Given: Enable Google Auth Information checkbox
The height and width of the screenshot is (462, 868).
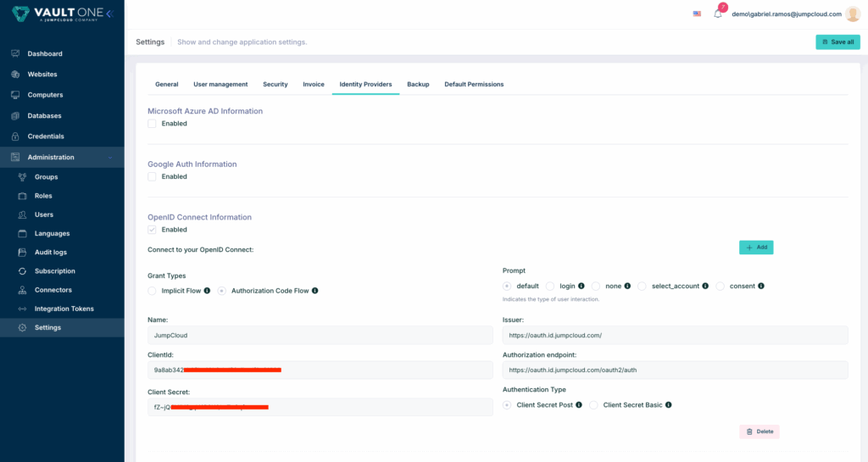Looking at the screenshot, I should pyautogui.click(x=152, y=177).
